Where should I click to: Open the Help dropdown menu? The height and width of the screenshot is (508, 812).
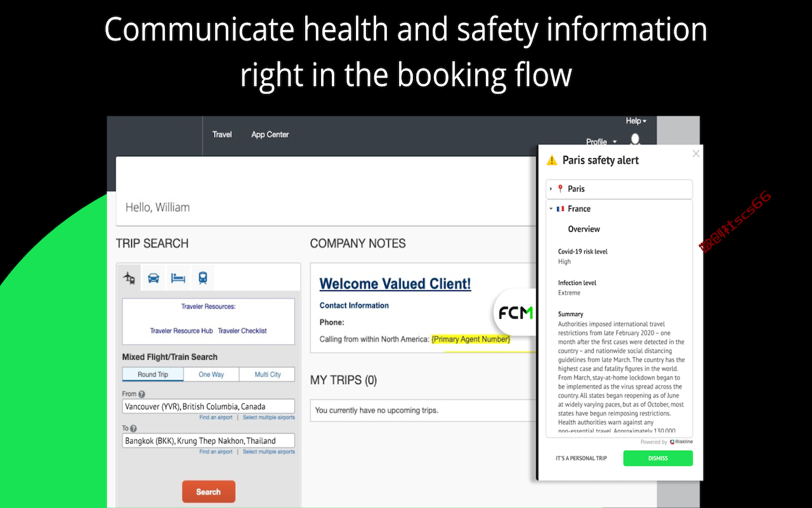(636, 121)
